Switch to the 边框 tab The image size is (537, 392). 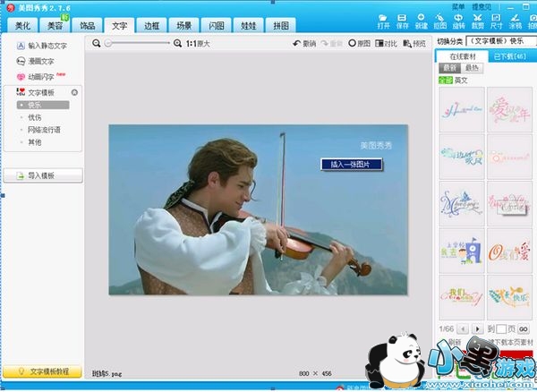152,26
